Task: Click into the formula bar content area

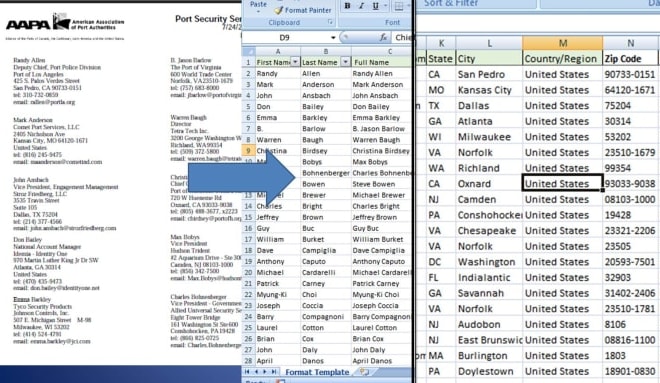Action: click(x=403, y=37)
